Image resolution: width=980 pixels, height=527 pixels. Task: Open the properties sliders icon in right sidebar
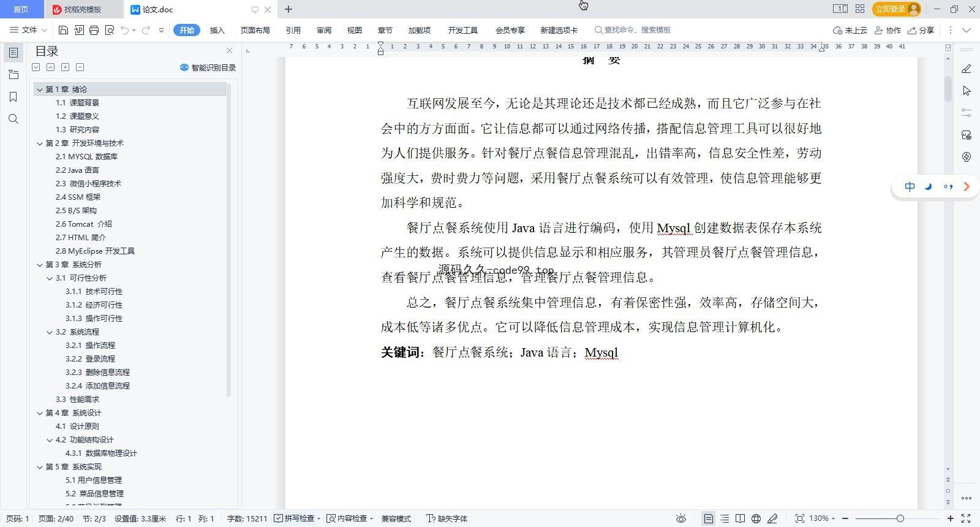tap(967, 113)
